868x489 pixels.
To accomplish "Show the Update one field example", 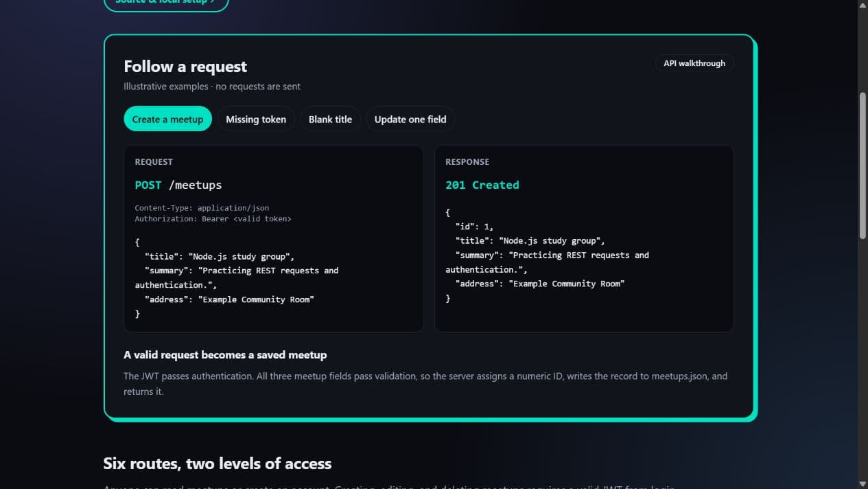I will 410,119.
